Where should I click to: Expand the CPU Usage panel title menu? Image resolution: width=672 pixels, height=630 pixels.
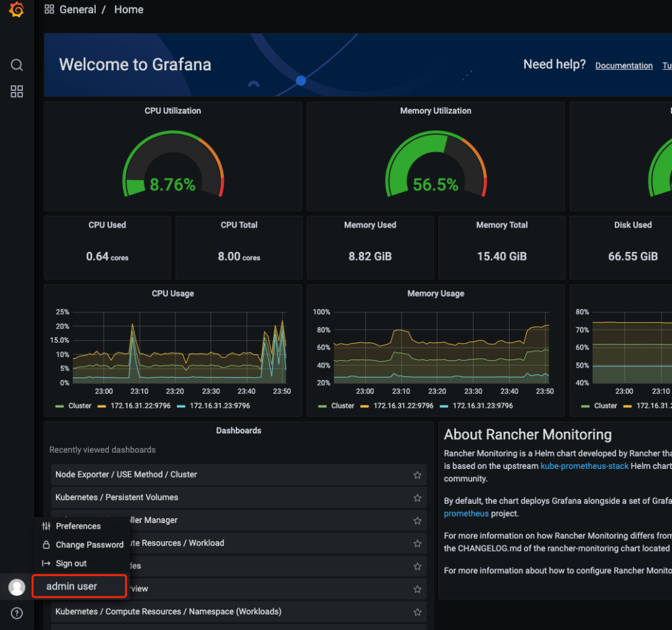(172, 294)
